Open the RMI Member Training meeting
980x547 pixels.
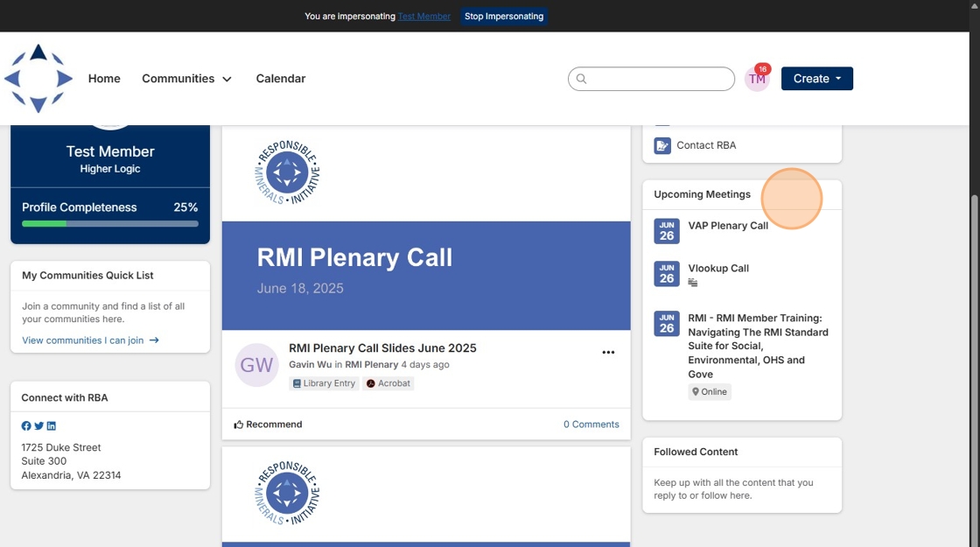[x=758, y=346]
